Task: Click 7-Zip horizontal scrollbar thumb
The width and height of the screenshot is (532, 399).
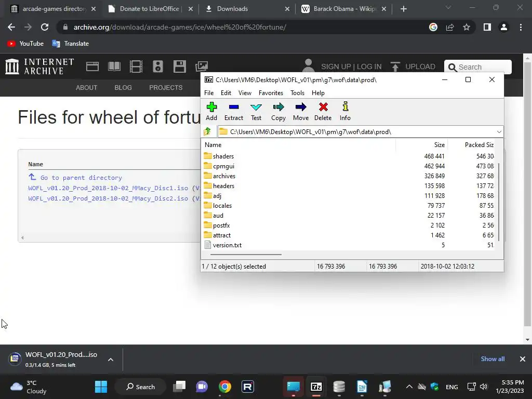Action: [x=246, y=254]
